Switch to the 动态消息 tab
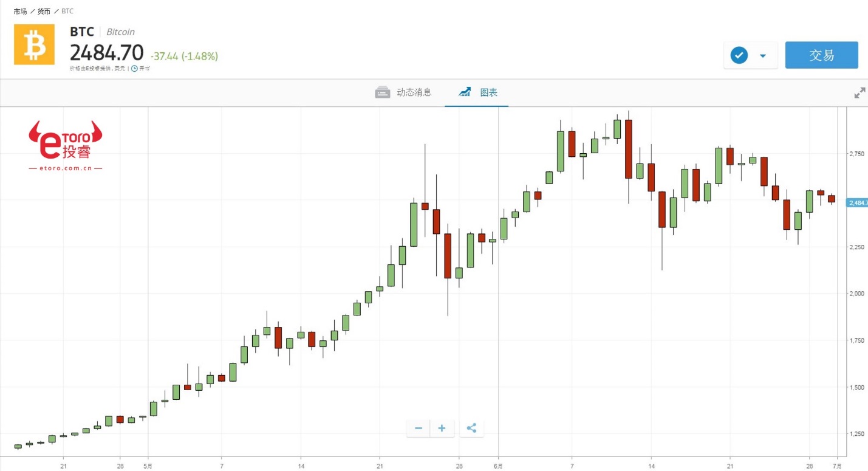Screen dimensions: 868x471 coord(414,92)
